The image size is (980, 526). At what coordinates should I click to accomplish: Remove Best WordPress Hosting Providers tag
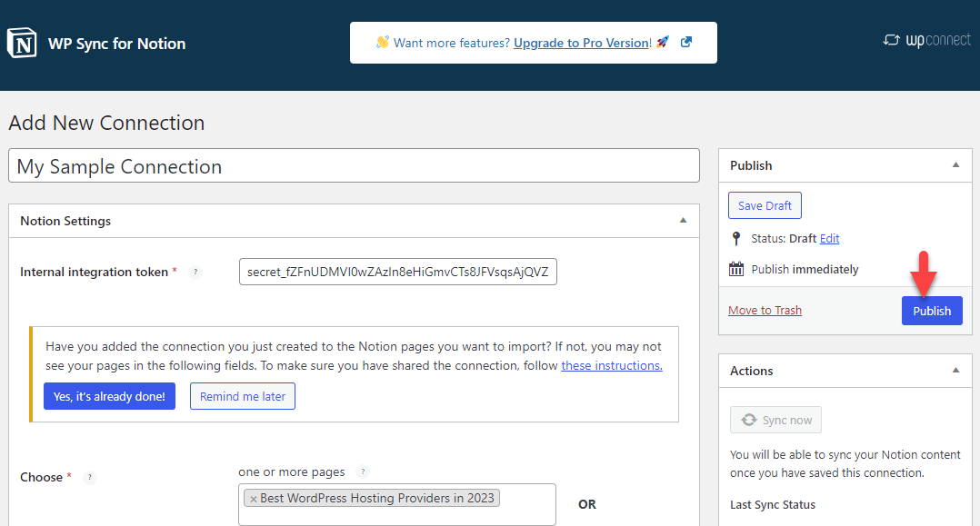pos(253,499)
